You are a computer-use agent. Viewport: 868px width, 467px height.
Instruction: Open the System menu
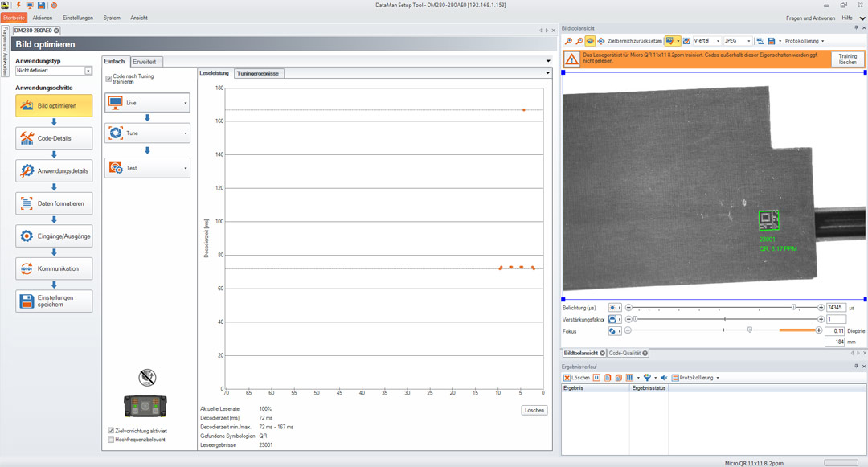(112, 18)
